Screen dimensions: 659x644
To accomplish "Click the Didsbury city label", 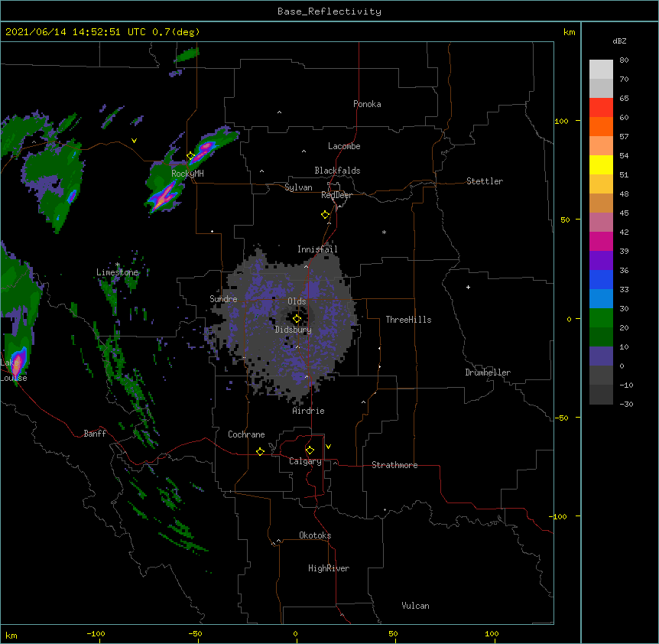I will (294, 330).
